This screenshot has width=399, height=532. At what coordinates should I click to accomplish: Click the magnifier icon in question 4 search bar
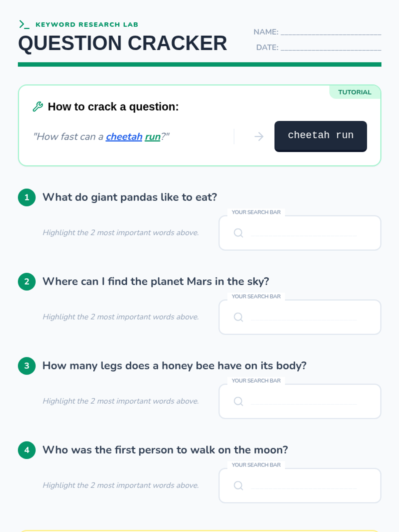238,485
